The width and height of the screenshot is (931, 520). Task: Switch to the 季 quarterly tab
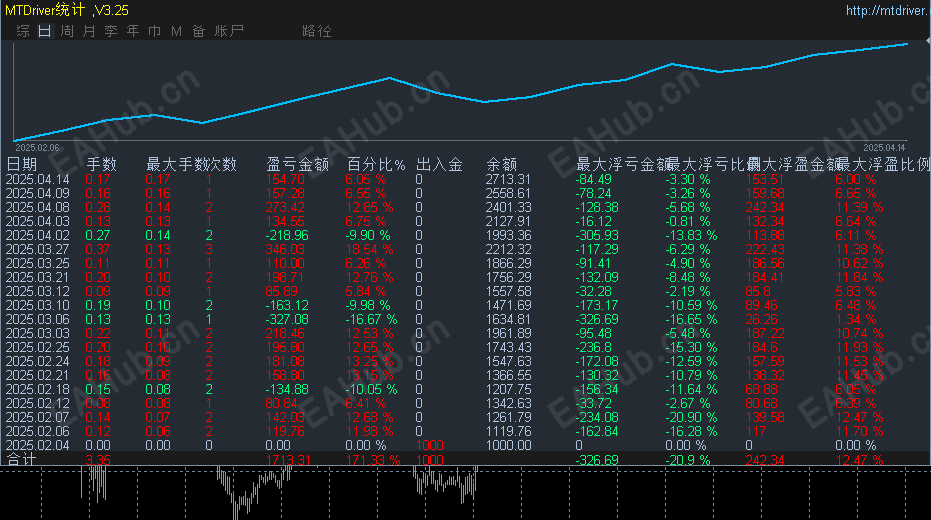(x=111, y=31)
